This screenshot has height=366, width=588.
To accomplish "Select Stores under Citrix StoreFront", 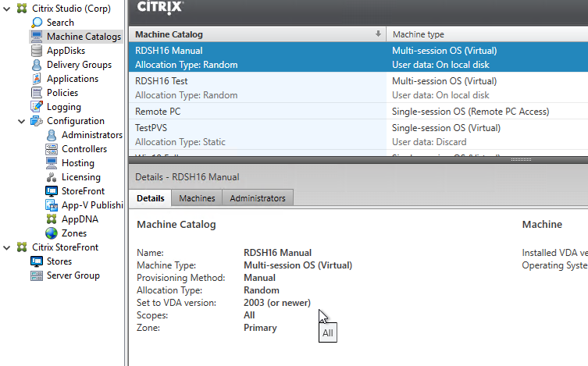I will [x=59, y=261].
